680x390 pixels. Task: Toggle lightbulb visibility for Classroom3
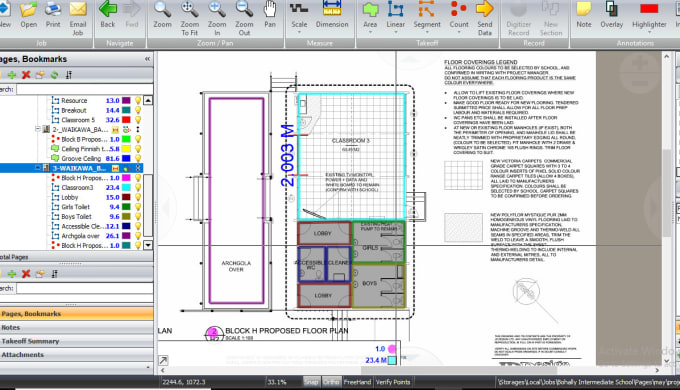(138, 187)
